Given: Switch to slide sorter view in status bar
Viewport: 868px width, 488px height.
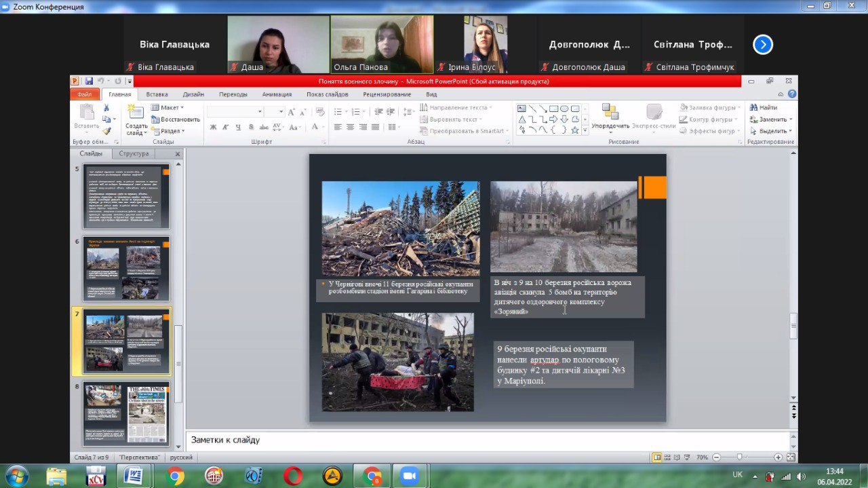Looking at the screenshot, I should (x=667, y=457).
